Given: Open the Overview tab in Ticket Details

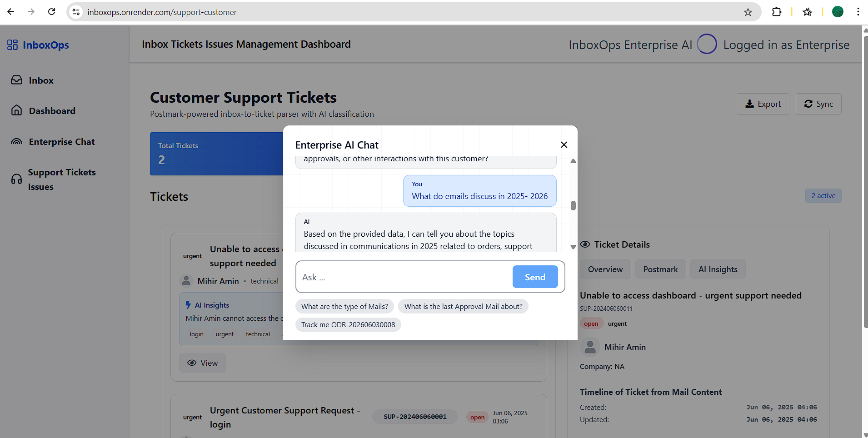Looking at the screenshot, I should tap(605, 269).
